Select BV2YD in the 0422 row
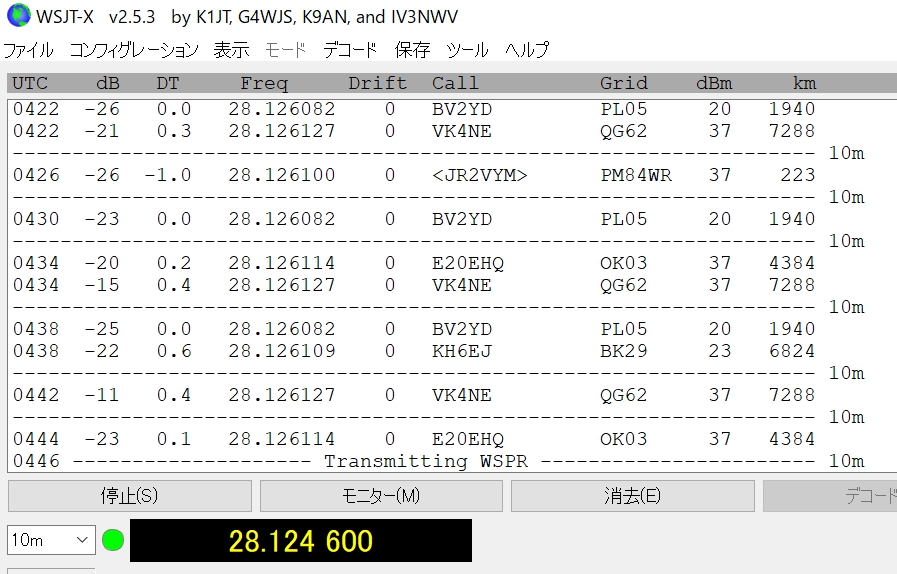The image size is (897, 574). [x=462, y=109]
